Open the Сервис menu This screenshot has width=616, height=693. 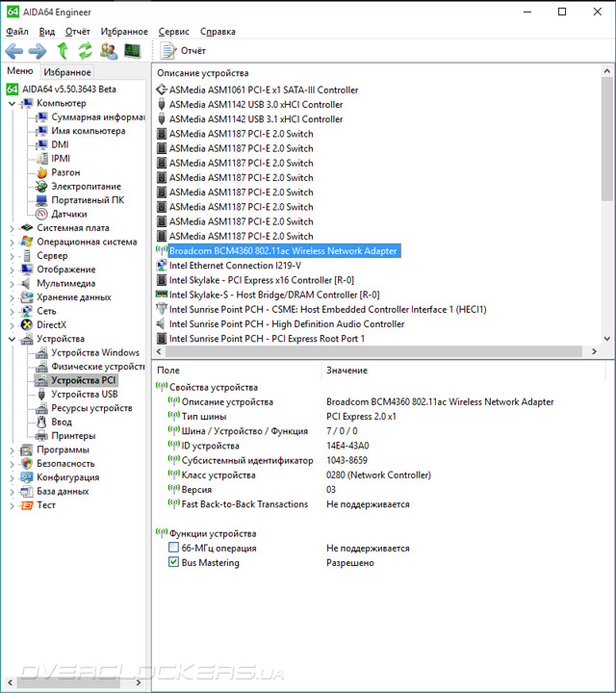tap(173, 32)
